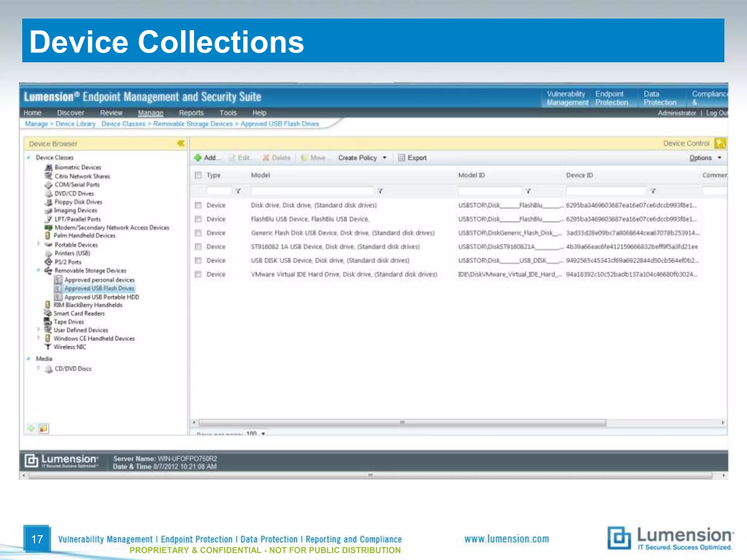Click the Smart Card Readers icon

[48, 313]
